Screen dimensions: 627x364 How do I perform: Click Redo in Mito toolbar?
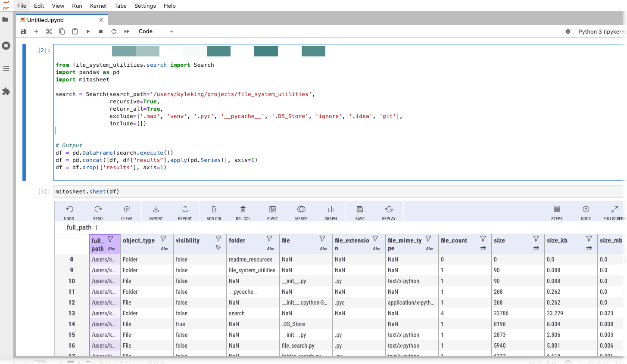98,213
